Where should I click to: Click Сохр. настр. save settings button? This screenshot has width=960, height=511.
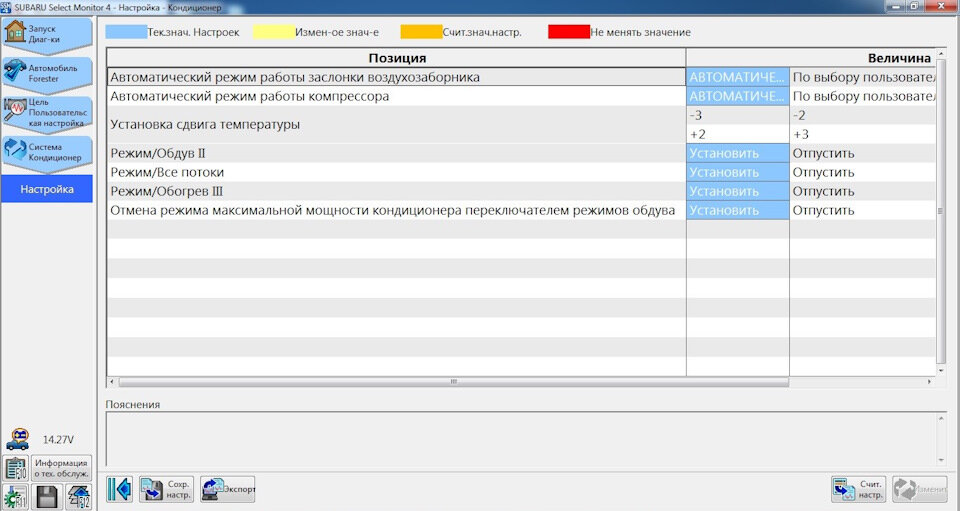[167, 489]
